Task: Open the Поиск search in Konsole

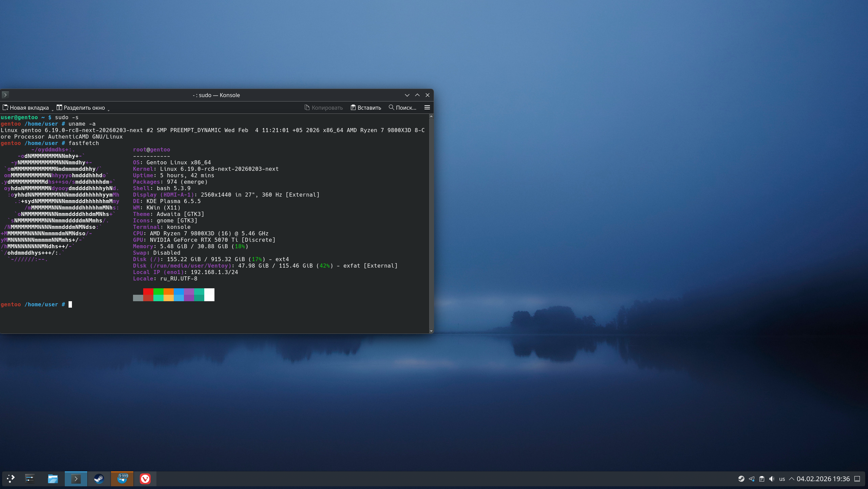Action: (402, 108)
